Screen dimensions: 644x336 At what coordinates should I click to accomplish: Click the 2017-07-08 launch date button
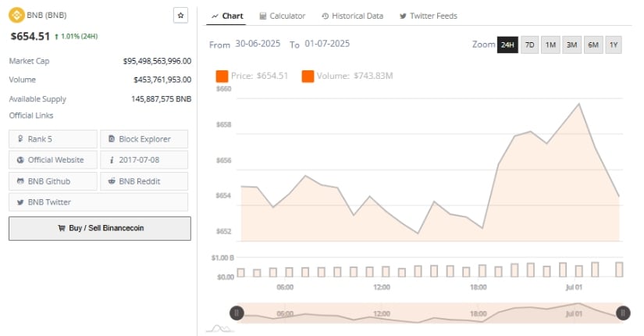point(144,160)
